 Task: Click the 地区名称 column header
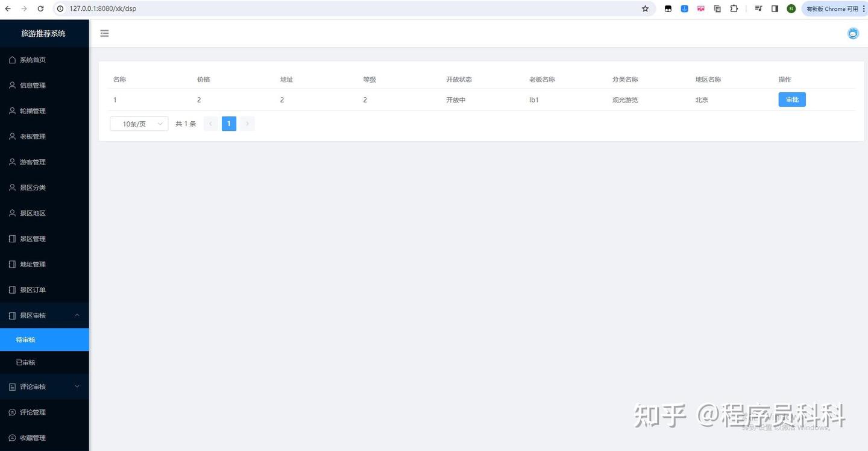[x=708, y=80]
